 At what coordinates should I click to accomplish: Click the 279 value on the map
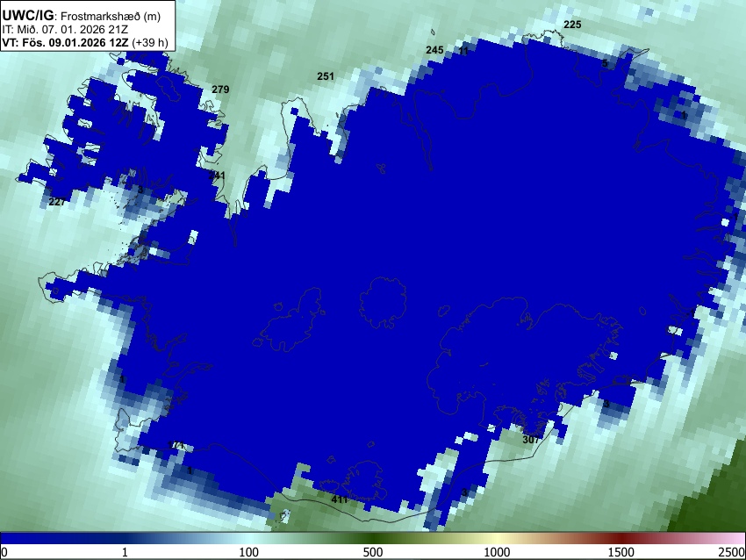(220, 90)
